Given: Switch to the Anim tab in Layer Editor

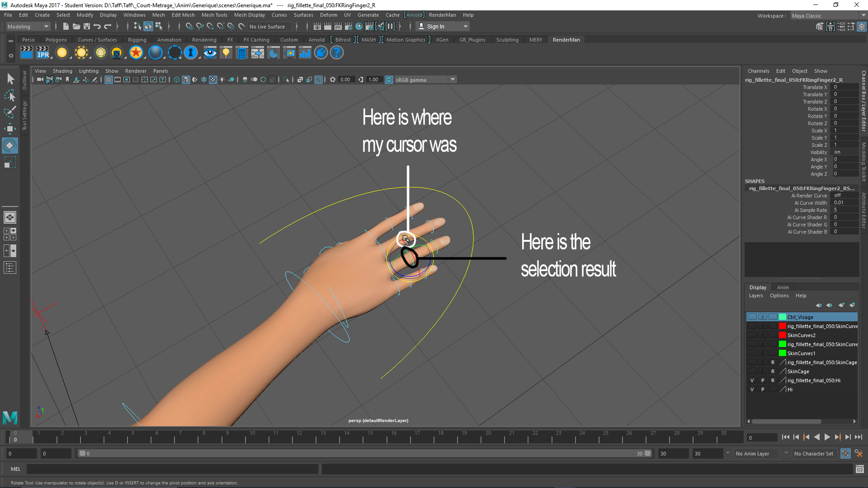Looking at the screenshot, I should [x=783, y=287].
